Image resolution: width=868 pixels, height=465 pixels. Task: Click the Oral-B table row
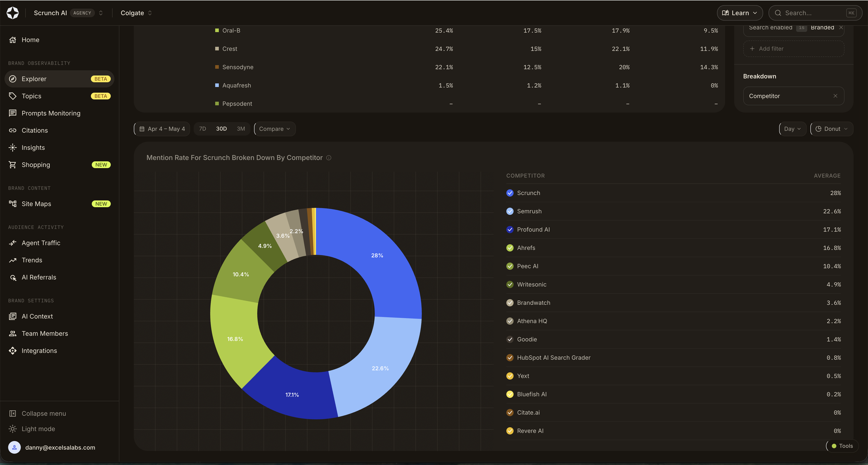pyautogui.click(x=466, y=31)
